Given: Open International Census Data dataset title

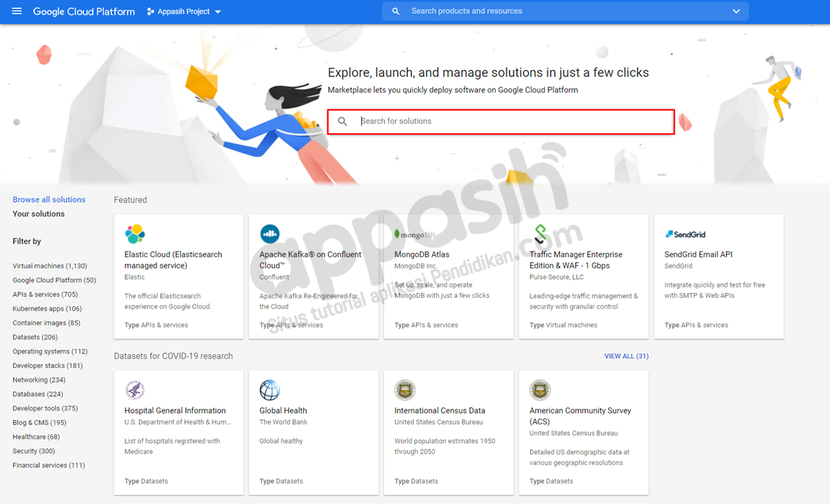Looking at the screenshot, I should click(x=440, y=411).
